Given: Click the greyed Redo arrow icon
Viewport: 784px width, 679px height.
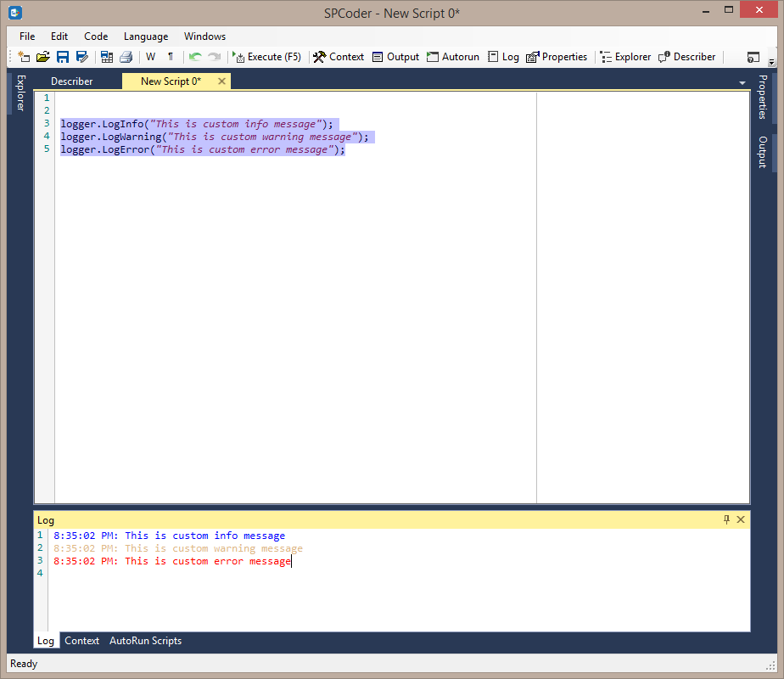Looking at the screenshot, I should pyautogui.click(x=215, y=57).
